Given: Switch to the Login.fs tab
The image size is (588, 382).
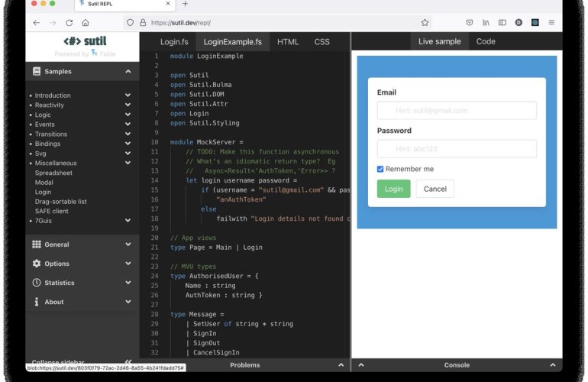Looking at the screenshot, I should pyautogui.click(x=173, y=42).
